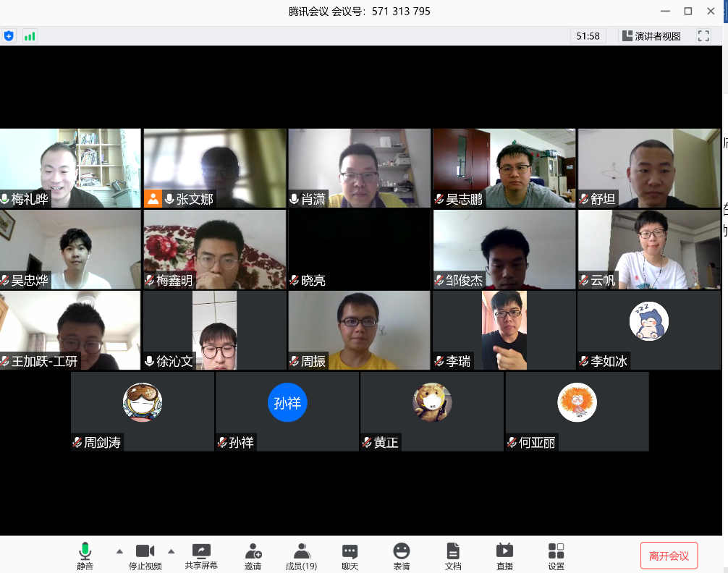Image resolution: width=728 pixels, height=573 pixels.
Task: Select 孙祥's blue avatar tile
Action: pyautogui.click(x=287, y=403)
